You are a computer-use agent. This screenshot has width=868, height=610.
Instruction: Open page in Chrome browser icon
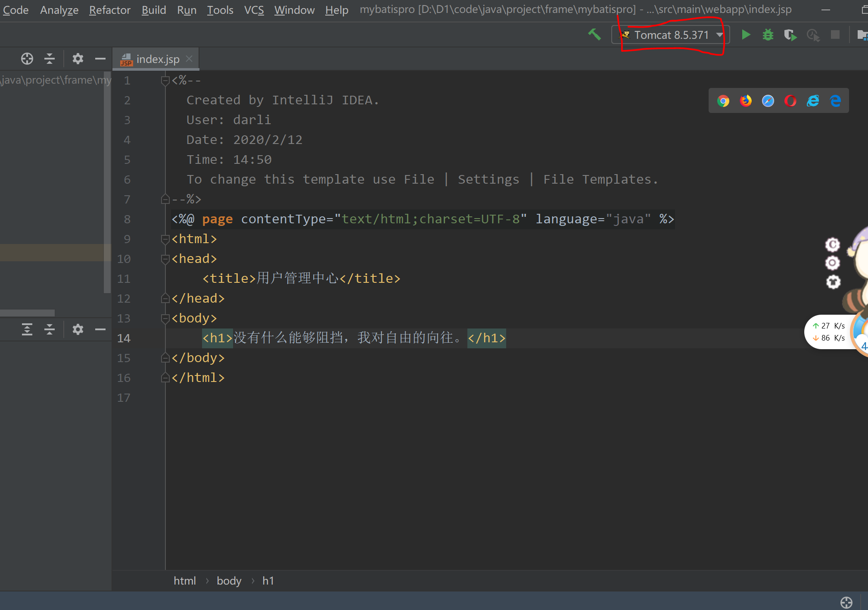point(723,101)
